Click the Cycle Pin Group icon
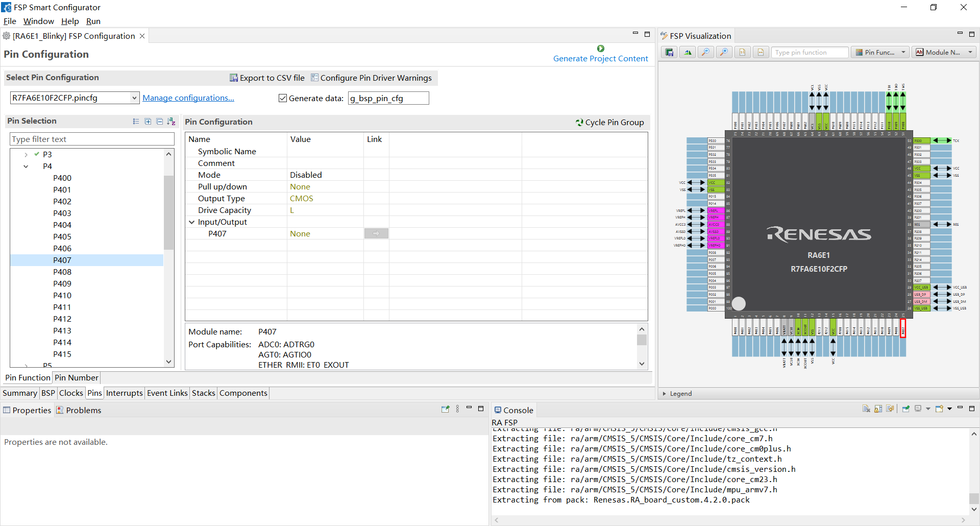Image resolution: width=980 pixels, height=526 pixels. tap(579, 123)
